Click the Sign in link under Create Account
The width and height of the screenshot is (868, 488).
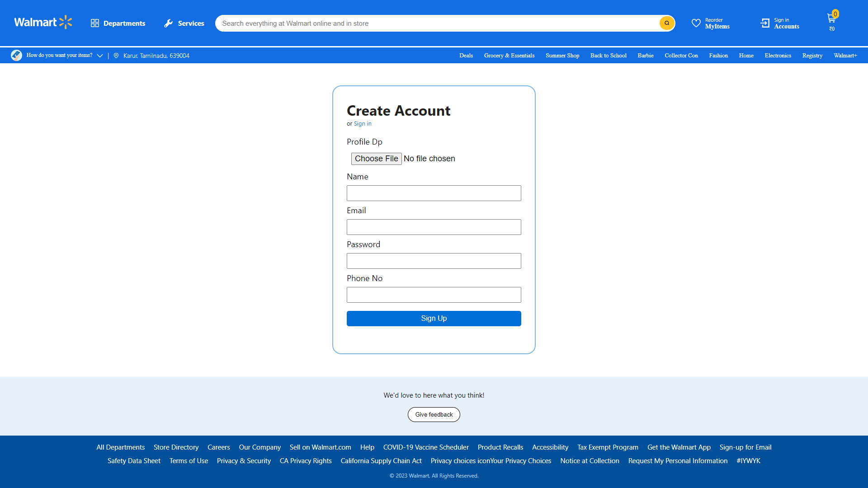click(363, 124)
